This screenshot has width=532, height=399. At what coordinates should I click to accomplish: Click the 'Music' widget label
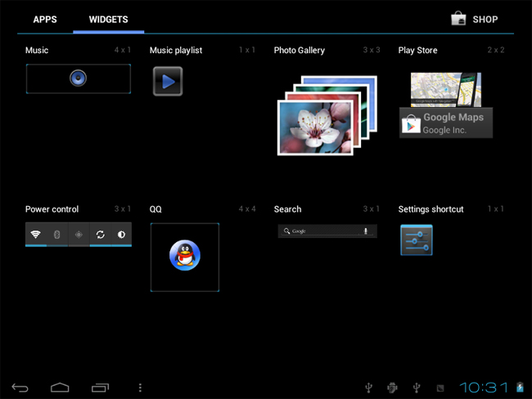click(x=37, y=50)
